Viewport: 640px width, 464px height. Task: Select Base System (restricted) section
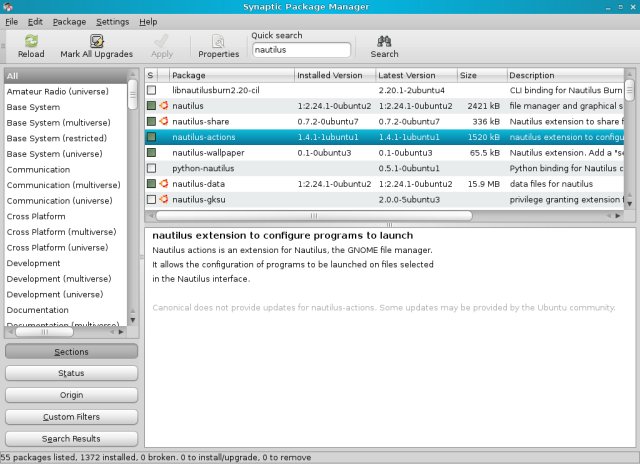tap(66, 138)
